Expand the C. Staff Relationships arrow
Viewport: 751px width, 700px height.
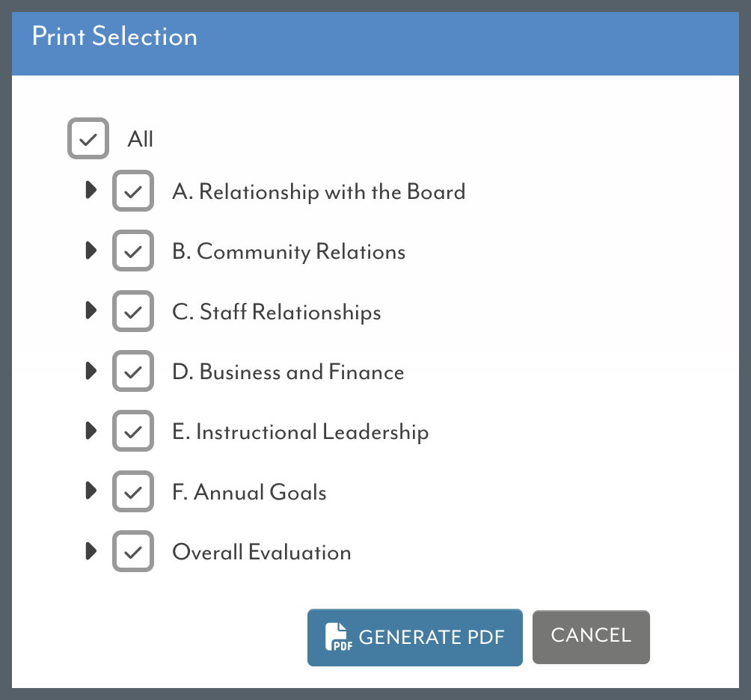[91, 310]
